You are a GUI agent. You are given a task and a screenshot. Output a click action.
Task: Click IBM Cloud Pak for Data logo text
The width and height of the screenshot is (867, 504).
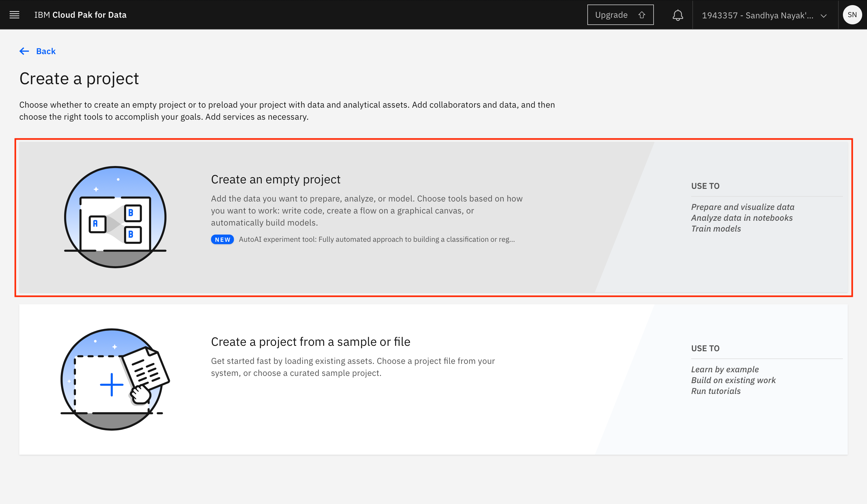coord(80,15)
